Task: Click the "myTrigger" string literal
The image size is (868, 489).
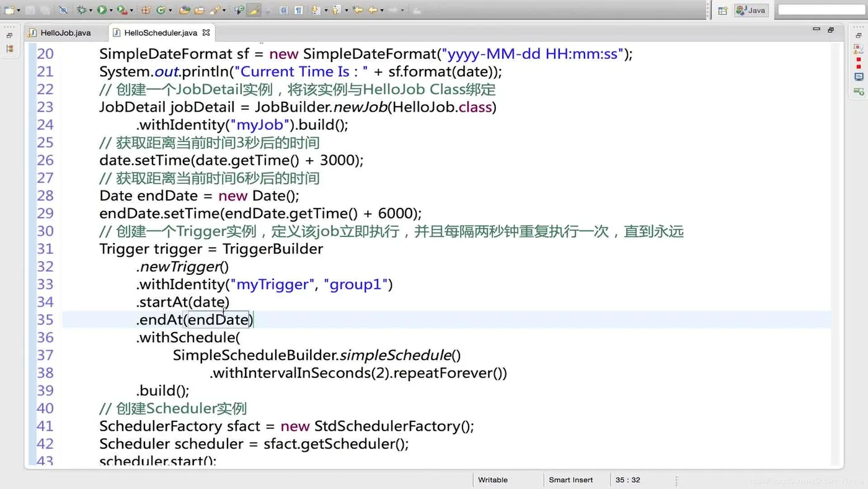Action: coord(273,284)
